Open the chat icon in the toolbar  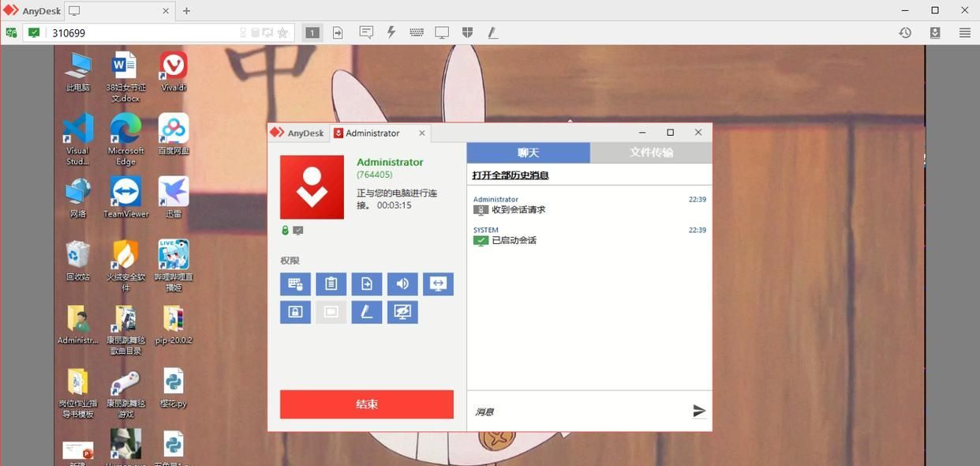(x=366, y=32)
